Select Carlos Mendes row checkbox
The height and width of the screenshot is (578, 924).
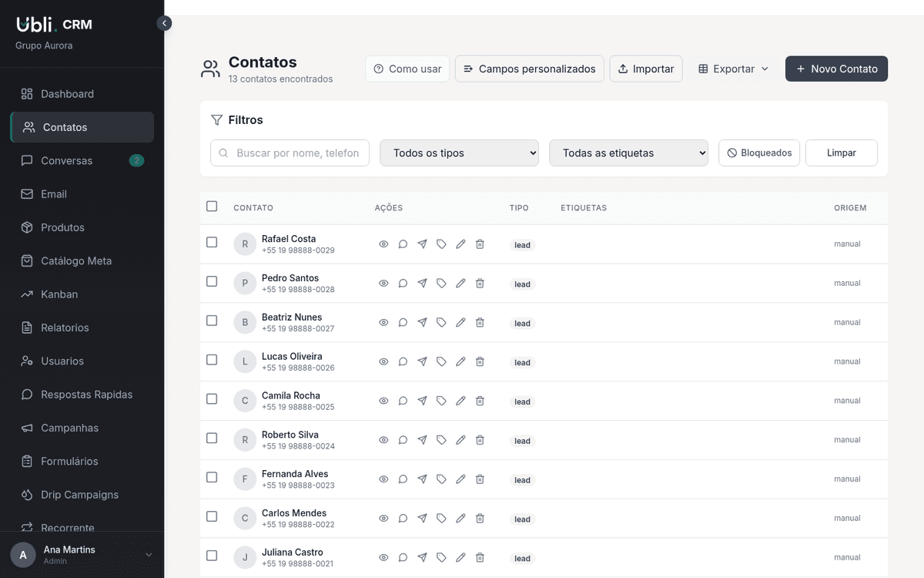point(212,517)
